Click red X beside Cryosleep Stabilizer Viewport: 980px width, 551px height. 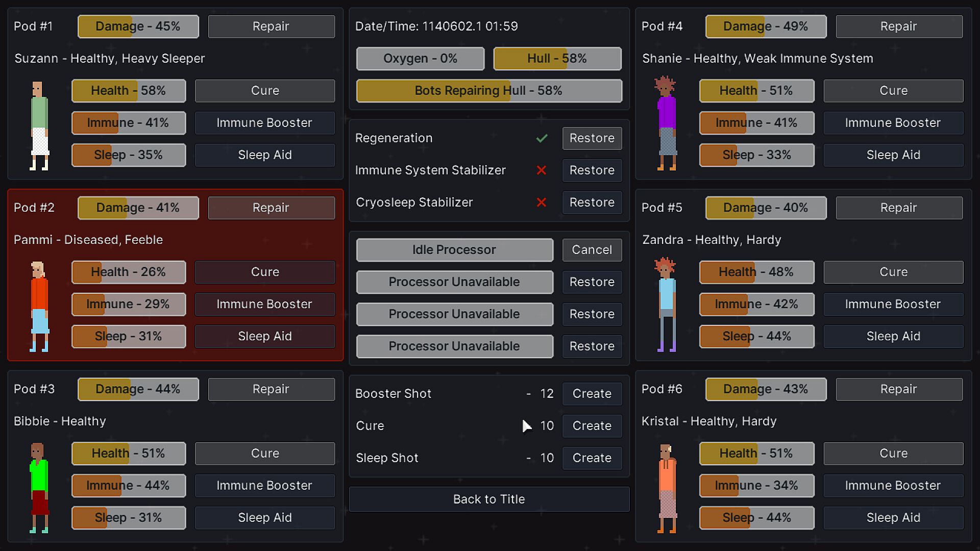pyautogui.click(x=542, y=203)
